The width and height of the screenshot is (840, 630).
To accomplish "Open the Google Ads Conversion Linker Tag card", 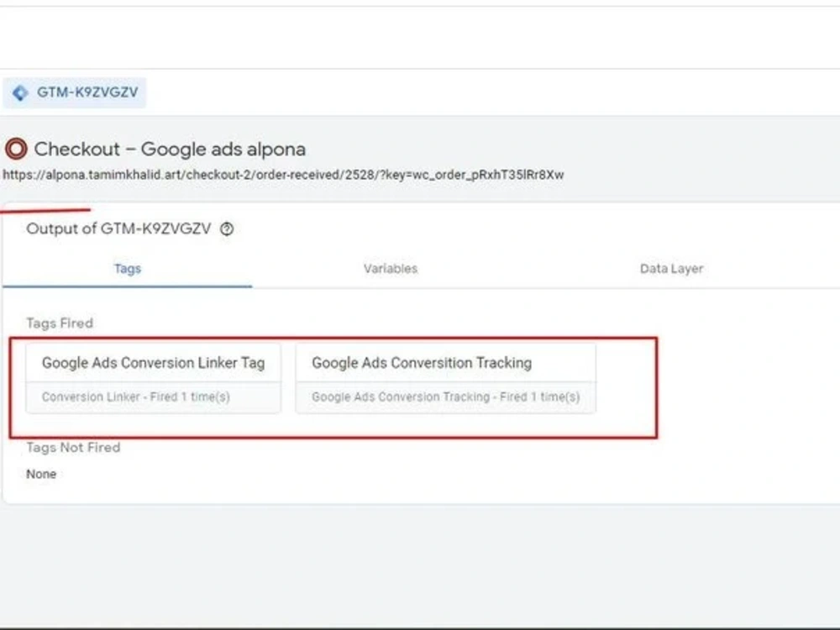I will [153, 378].
